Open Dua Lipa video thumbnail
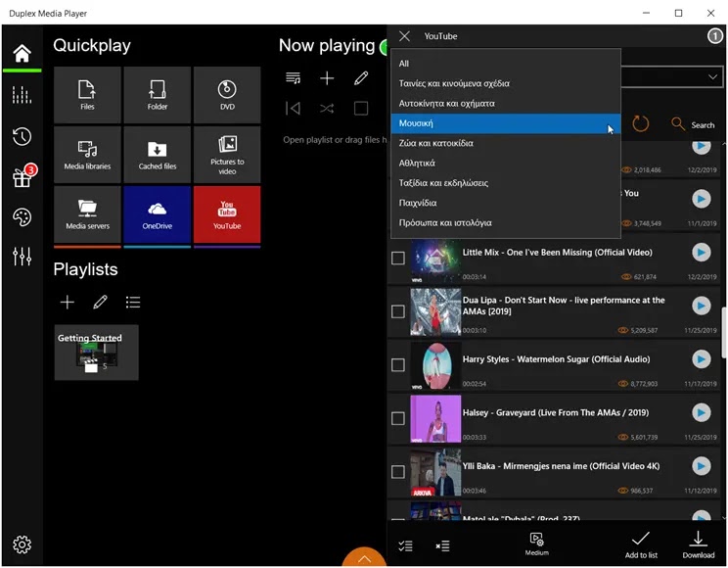 435,311
